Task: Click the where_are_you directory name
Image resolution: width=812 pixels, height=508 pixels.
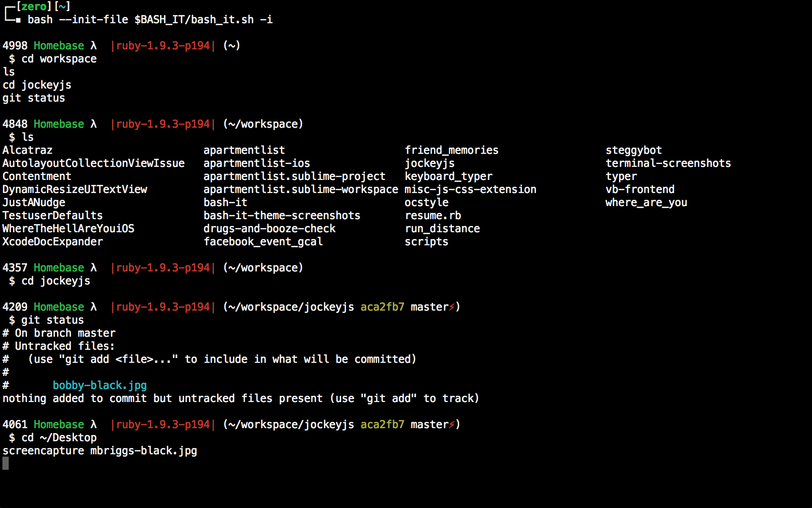Action: coord(646,202)
